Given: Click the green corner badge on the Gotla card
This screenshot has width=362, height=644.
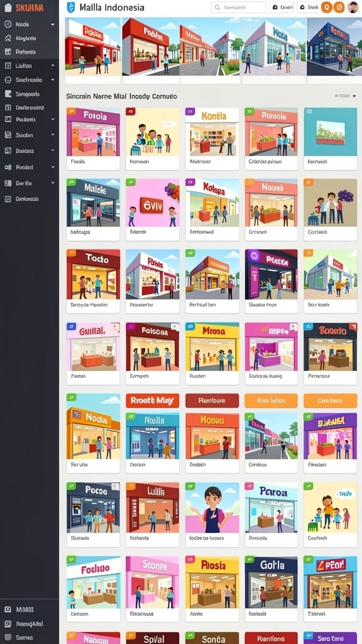Looking at the screenshot, I should coord(249,559).
